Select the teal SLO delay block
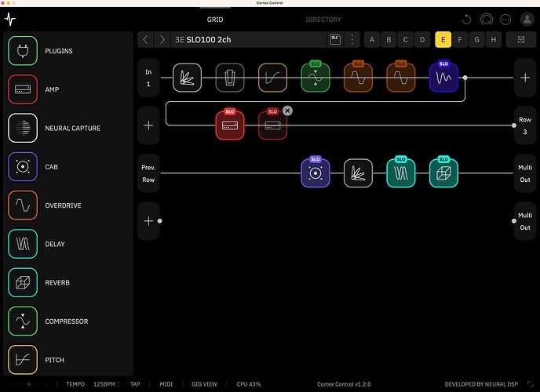The image size is (540, 392). click(x=401, y=173)
